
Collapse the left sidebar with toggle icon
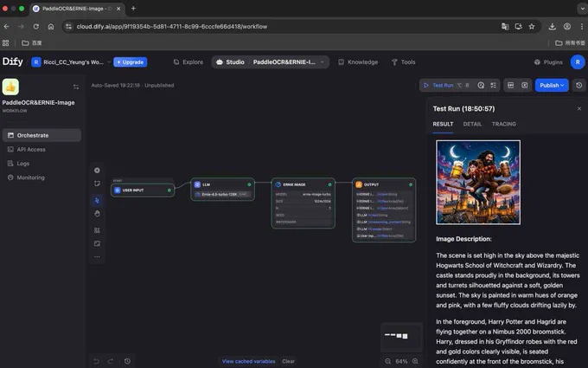76,87
